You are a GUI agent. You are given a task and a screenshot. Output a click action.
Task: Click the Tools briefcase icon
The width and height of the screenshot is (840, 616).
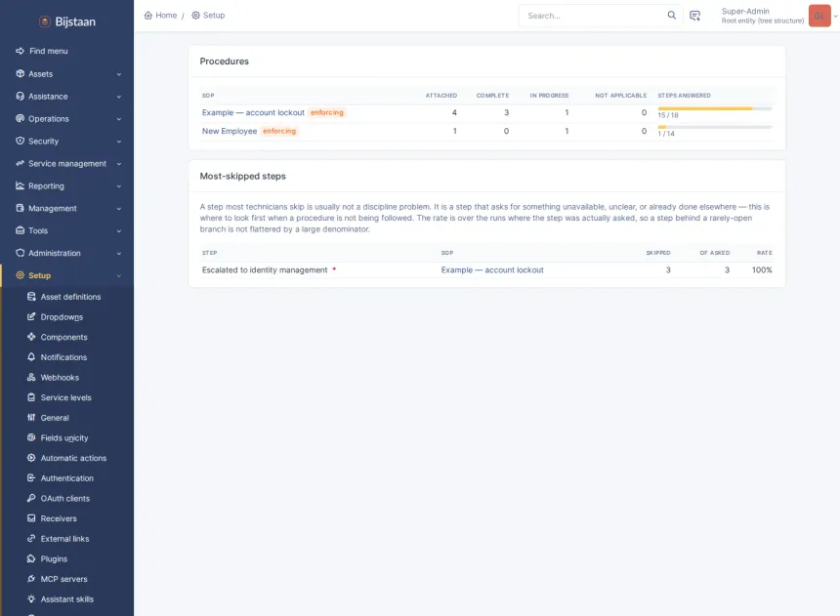[21, 230]
